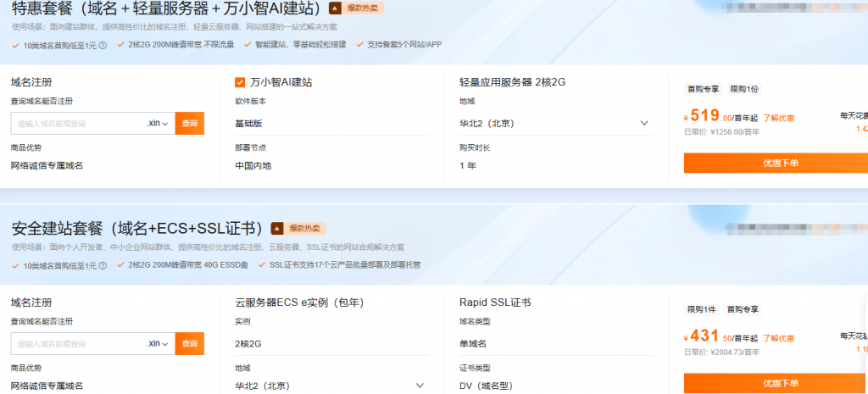Viewport: 868px width, 394px height.
Task: Click the help icon beside 10类域名首购 in 特惠套餐
Action: 103,45
